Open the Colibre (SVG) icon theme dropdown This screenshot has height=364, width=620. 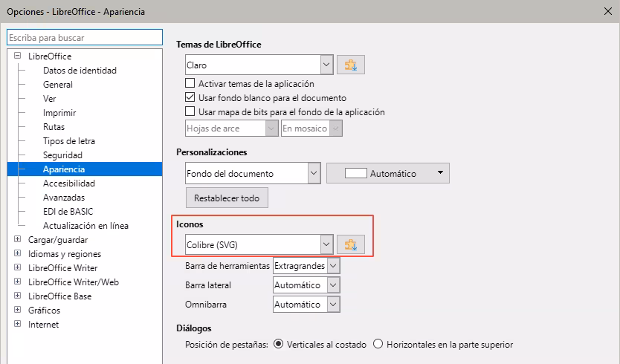(326, 244)
